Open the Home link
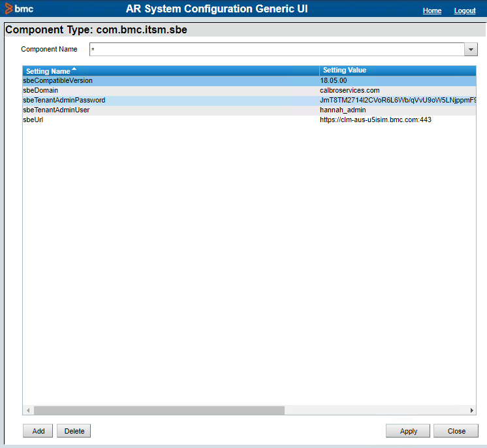 (432, 10)
